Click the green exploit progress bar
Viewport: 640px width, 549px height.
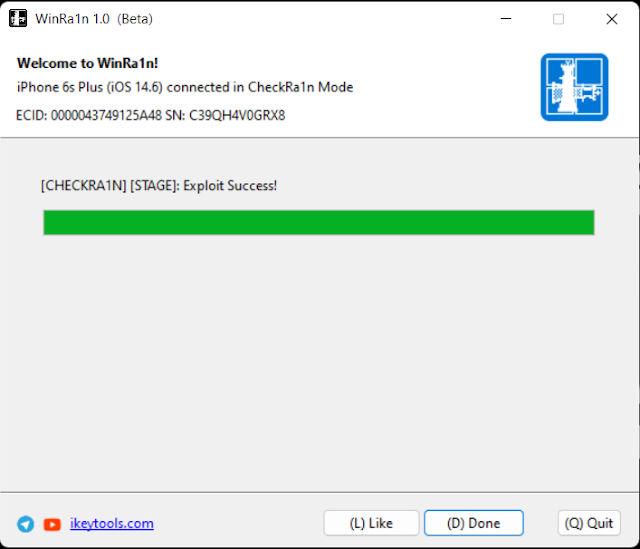pos(319,222)
